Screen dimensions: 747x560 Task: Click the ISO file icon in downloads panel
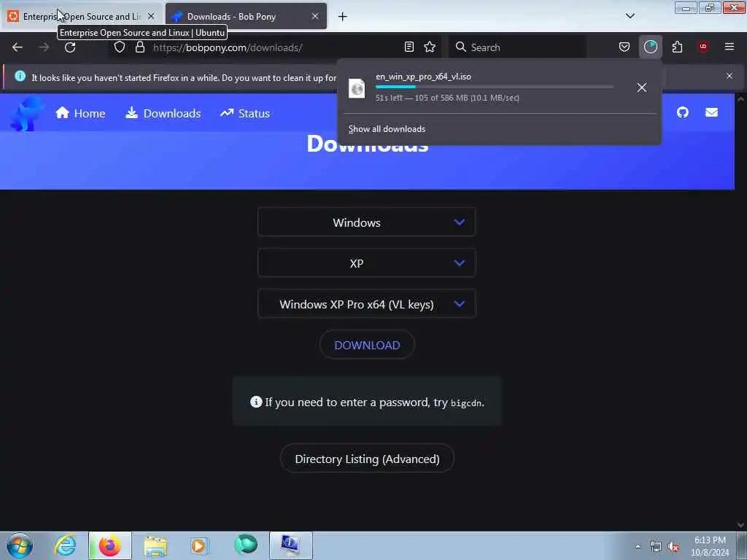click(x=357, y=88)
